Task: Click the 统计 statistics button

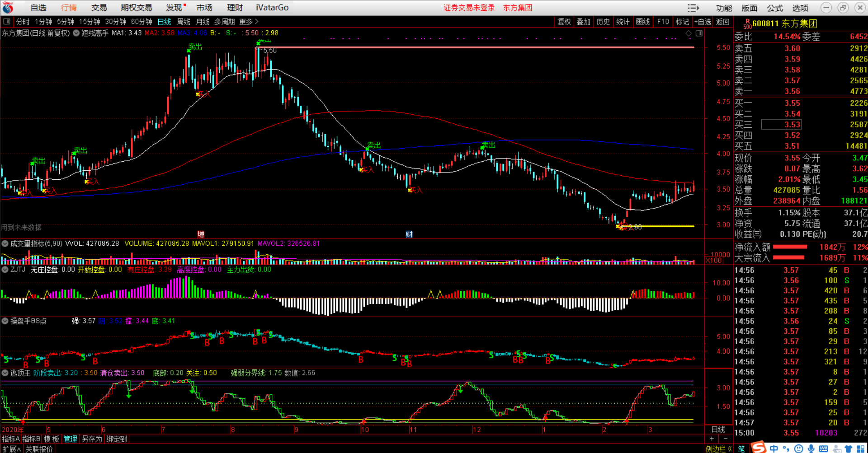Action: (623, 22)
